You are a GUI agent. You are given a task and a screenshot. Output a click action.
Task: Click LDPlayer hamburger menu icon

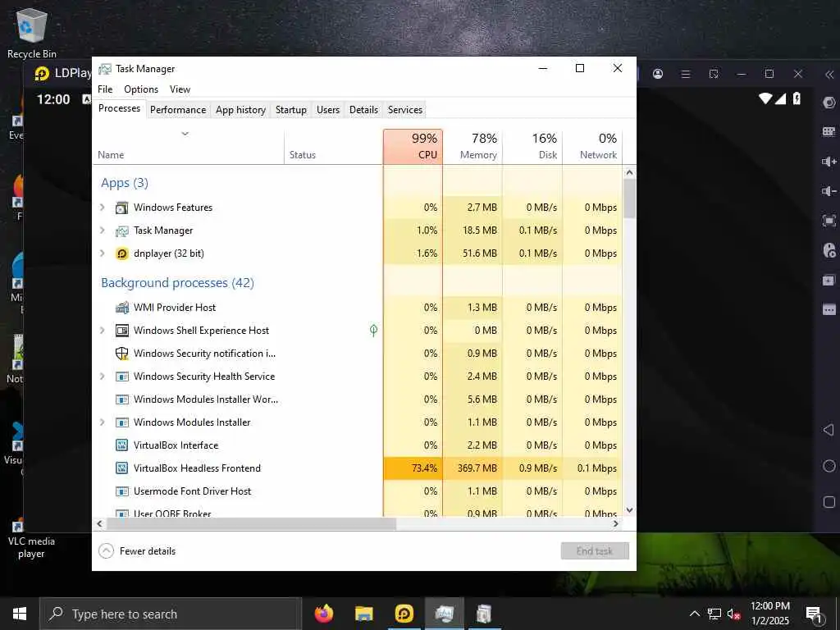click(685, 74)
